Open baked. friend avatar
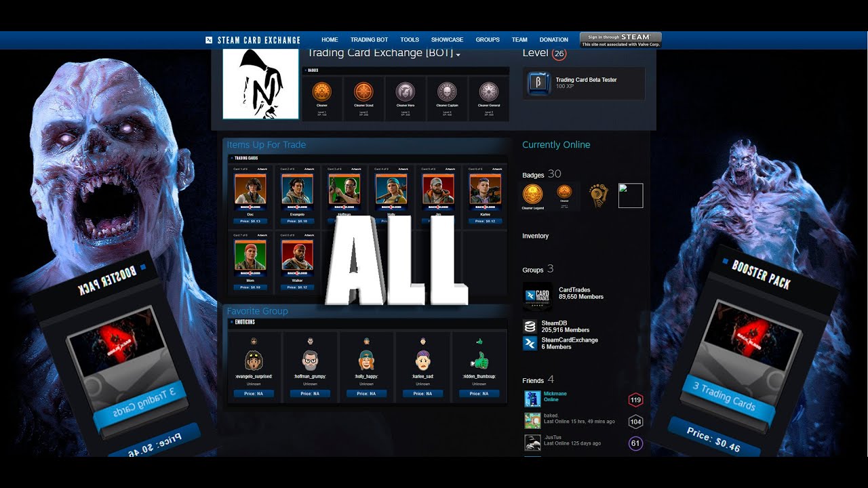The image size is (868, 488). [x=532, y=421]
